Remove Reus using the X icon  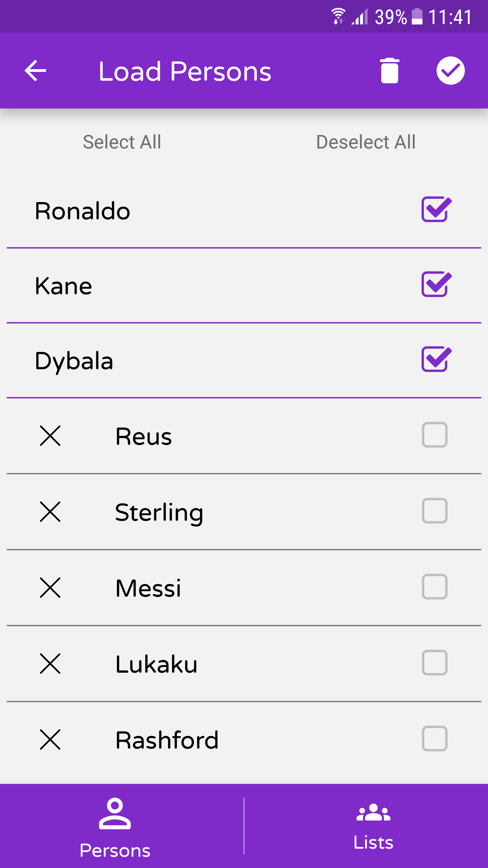tap(50, 436)
